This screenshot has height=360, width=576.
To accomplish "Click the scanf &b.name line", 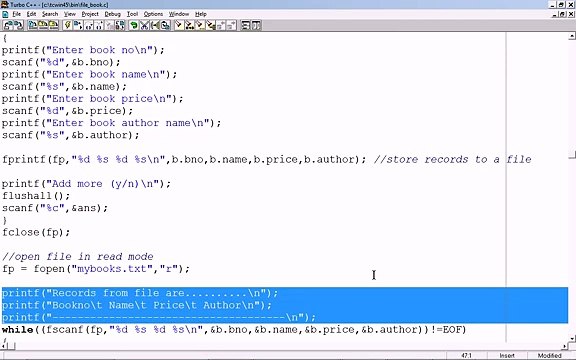I will click(x=64, y=86).
